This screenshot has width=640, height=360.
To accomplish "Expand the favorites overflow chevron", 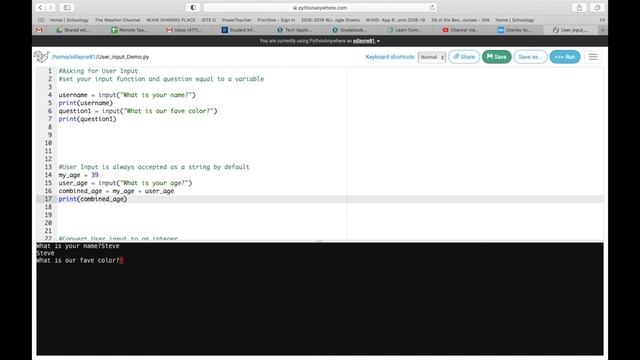I will tap(602, 20).
